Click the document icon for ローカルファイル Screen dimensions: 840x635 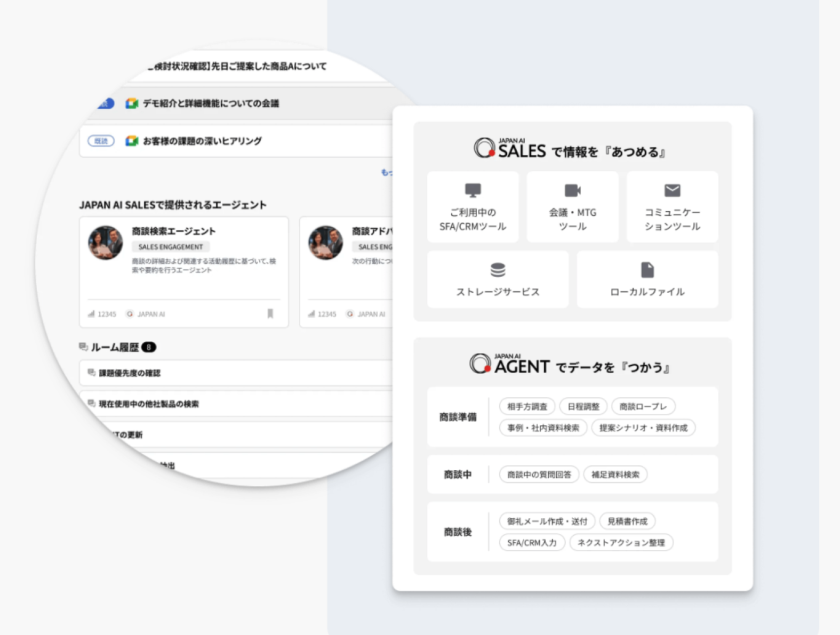pos(647,270)
